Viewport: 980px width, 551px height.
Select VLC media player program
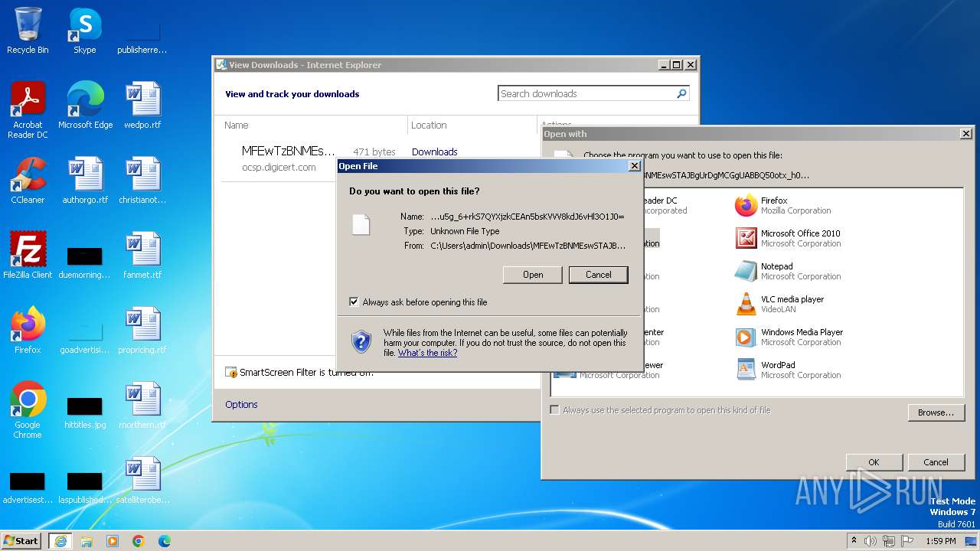tap(781, 304)
